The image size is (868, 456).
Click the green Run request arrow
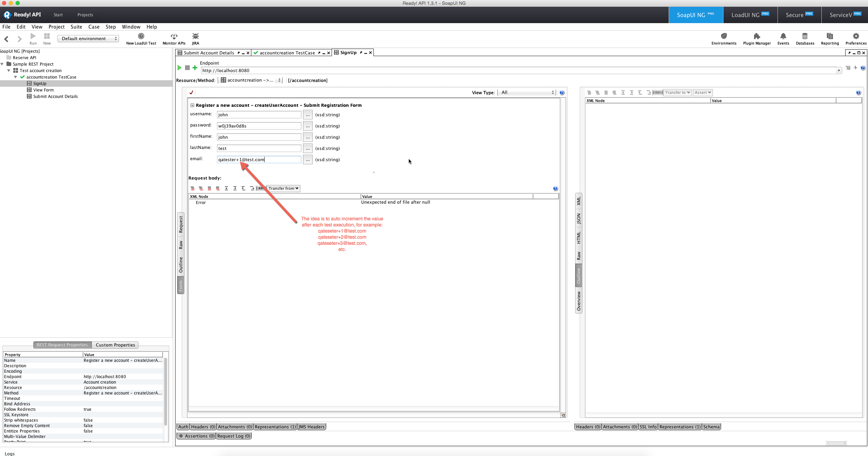click(179, 68)
